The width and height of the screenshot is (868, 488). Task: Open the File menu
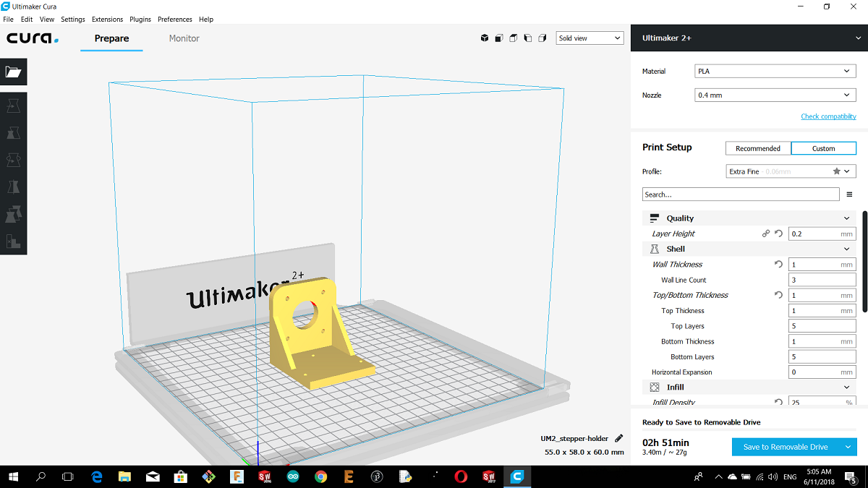[9, 19]
